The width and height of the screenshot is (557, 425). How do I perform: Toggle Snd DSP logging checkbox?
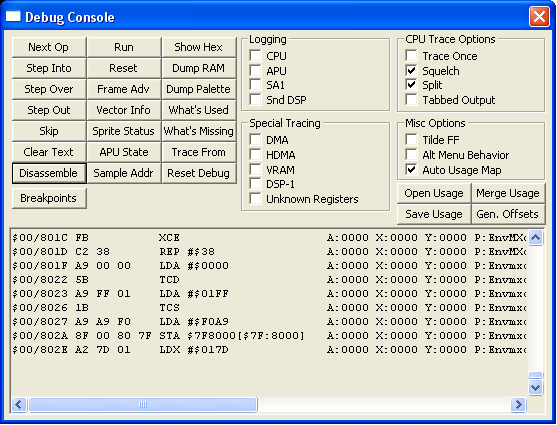click(x=255, y=100)
